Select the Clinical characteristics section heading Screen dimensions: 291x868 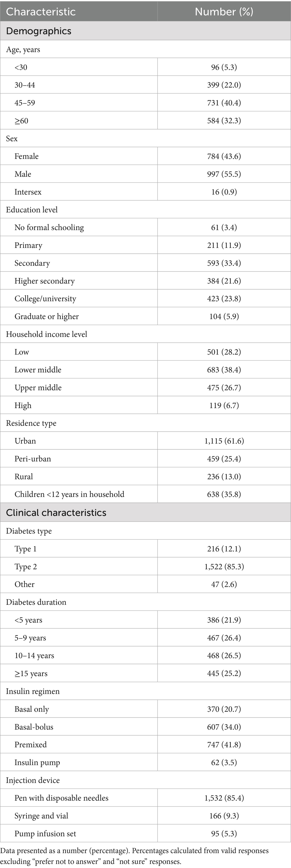click(56, 513)
